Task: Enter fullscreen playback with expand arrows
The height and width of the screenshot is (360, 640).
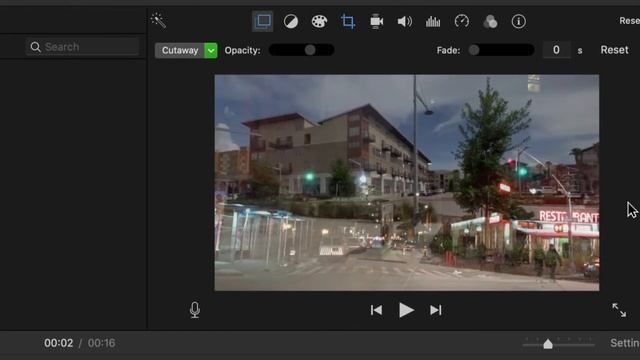Action: click(619, 310)
